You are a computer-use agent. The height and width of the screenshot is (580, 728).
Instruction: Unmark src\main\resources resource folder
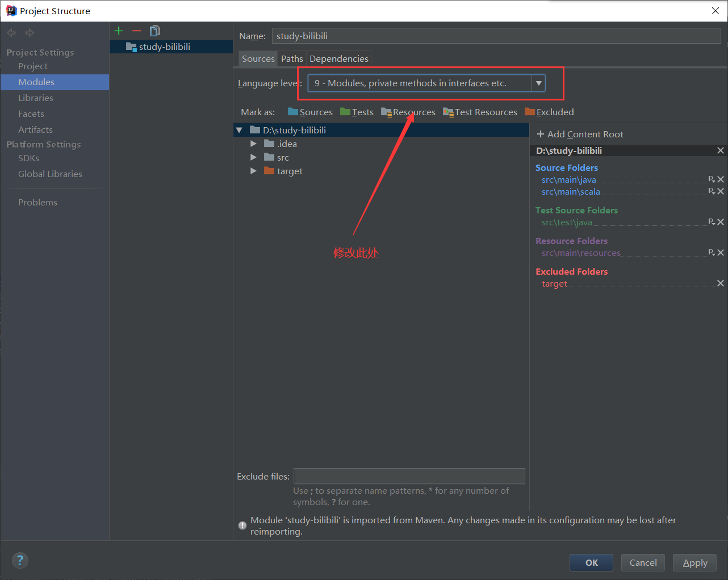[721, 253]
